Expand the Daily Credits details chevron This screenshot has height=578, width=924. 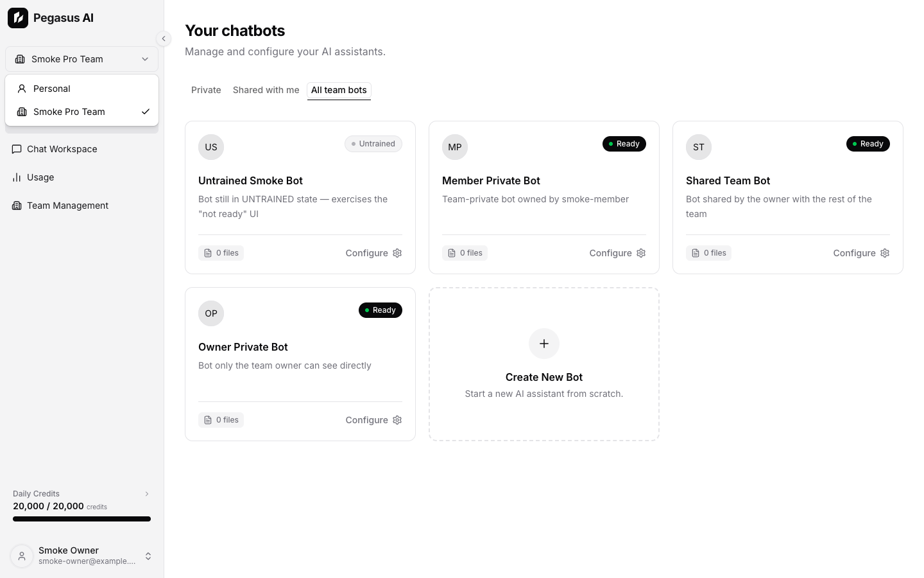[x=147, y=494]
